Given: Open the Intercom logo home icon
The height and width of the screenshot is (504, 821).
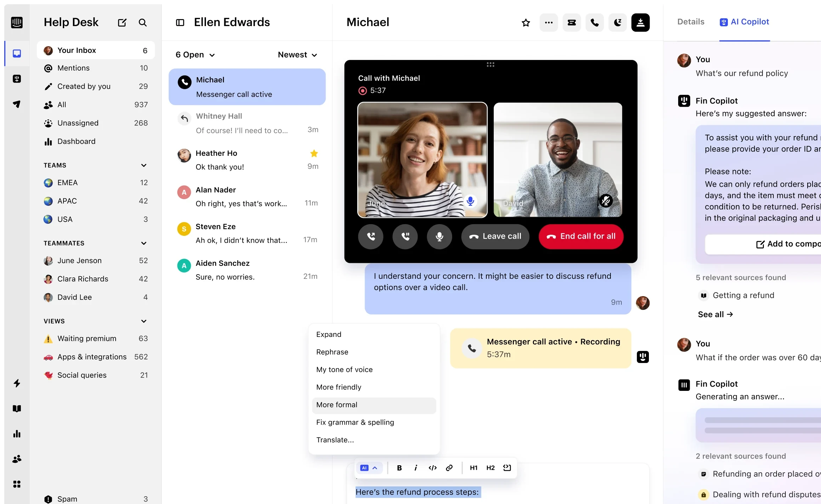Looking at the screenshot, I should coord(17,23).
